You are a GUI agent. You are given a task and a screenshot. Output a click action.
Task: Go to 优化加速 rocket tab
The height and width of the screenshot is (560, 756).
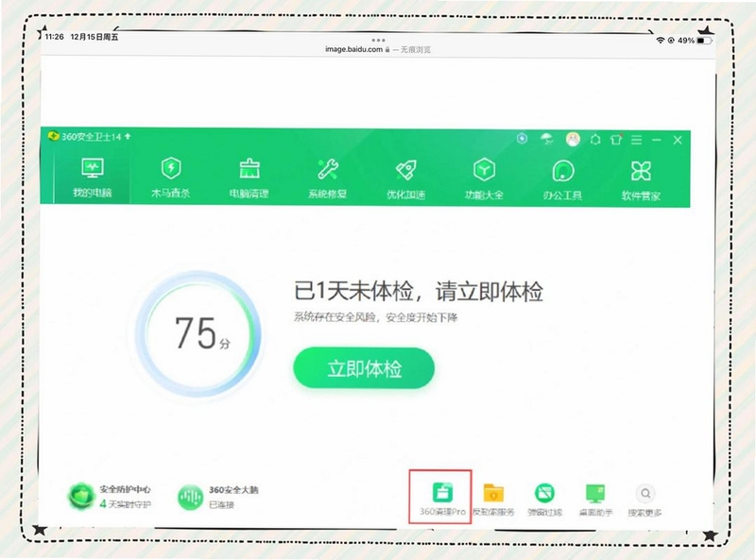[406, 179]
